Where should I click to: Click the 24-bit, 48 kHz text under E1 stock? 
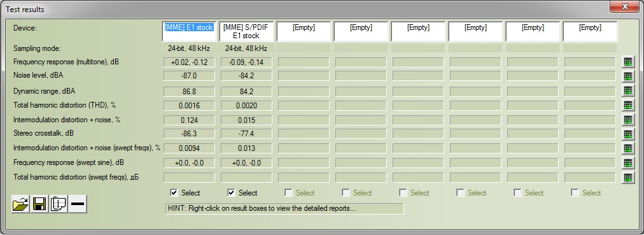tap(189, 48)
